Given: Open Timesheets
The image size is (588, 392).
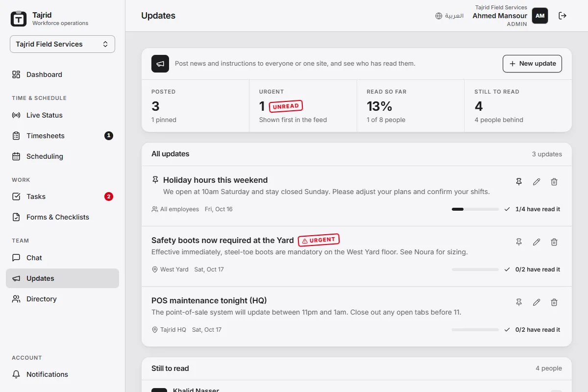Looking at the screenshot, I should (62, 136).
